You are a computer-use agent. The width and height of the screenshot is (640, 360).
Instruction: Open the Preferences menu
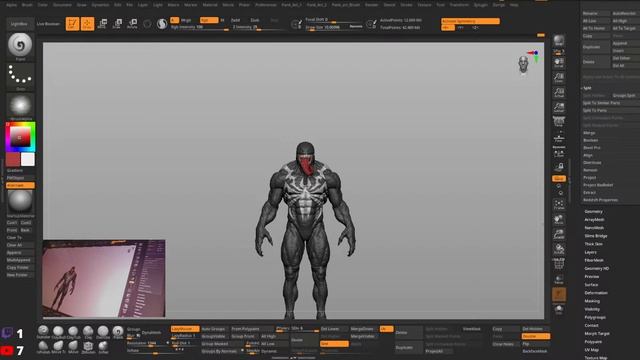coord(266,5)
